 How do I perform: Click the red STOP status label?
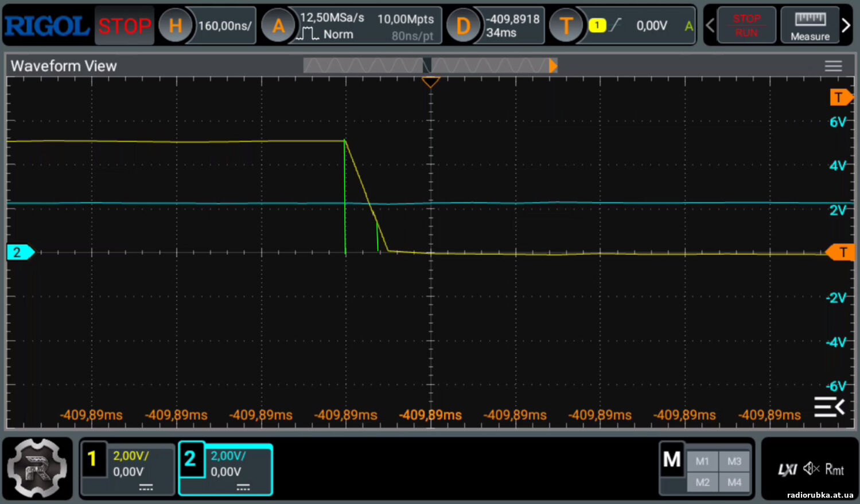click(124, 26)
